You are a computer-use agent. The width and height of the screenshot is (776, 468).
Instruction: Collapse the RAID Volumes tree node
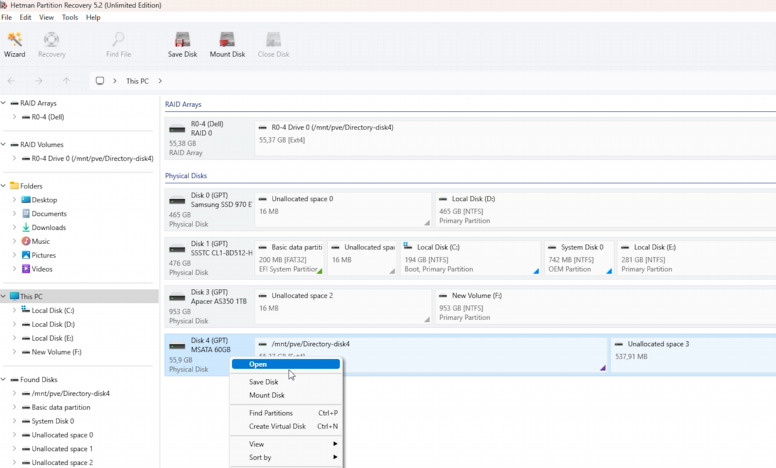coord(3,144)
